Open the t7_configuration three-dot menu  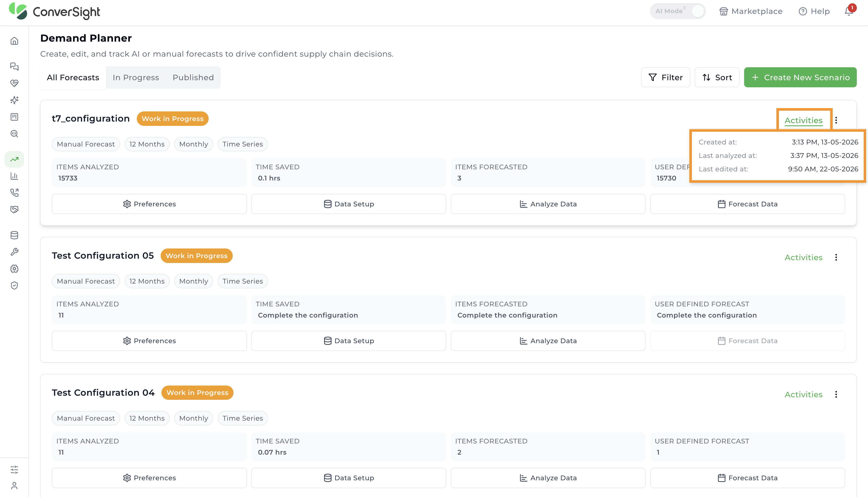[836, 120]
